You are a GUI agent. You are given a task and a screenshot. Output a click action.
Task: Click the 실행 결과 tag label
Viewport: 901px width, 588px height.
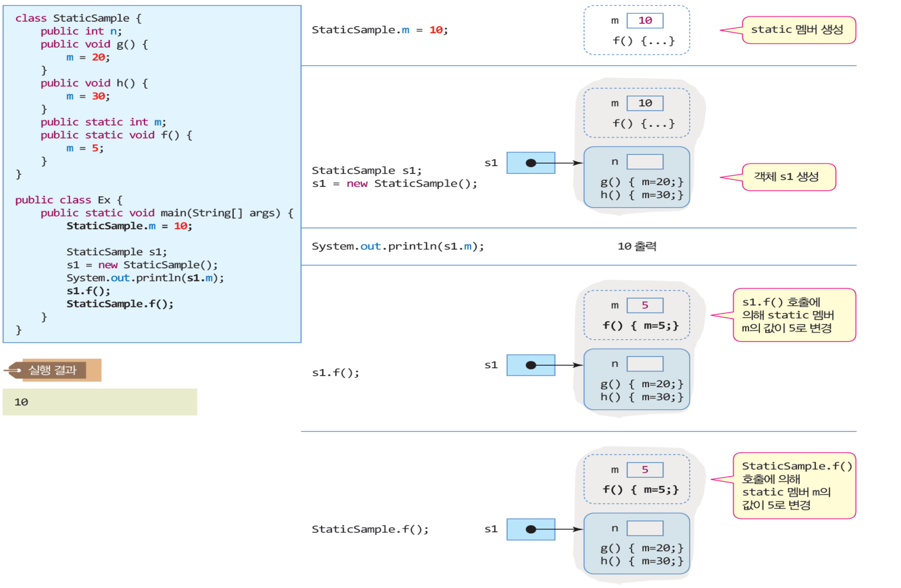53,370
